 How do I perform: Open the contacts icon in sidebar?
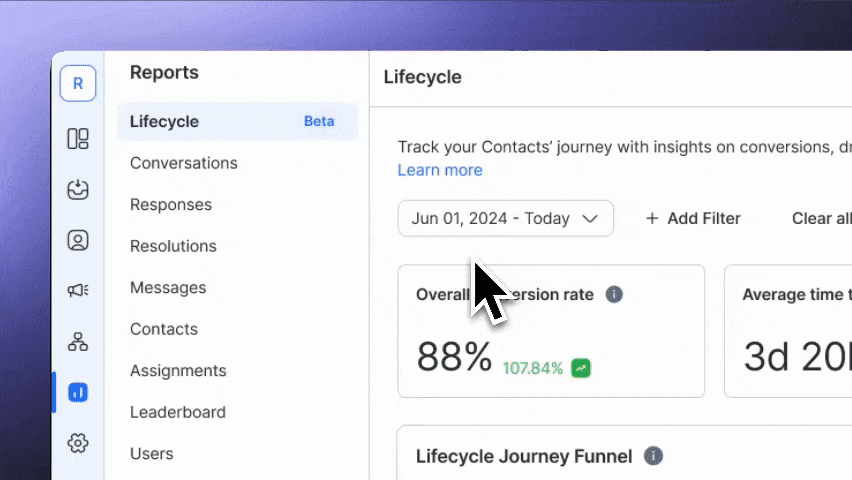78,240
